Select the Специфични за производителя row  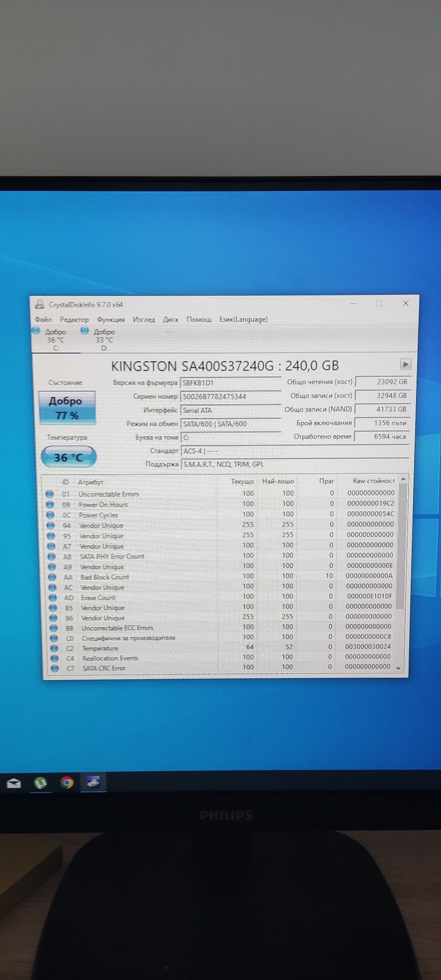point(221,637)
